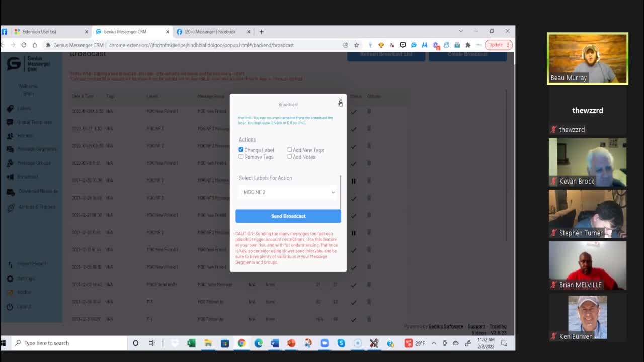
Task: Open PowerPoint from the taskbar
Action: pos(291,343)
